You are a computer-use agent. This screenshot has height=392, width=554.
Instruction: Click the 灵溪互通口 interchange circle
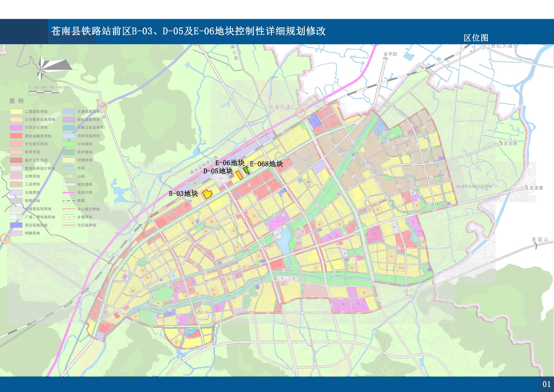click(x=301, y=112)
